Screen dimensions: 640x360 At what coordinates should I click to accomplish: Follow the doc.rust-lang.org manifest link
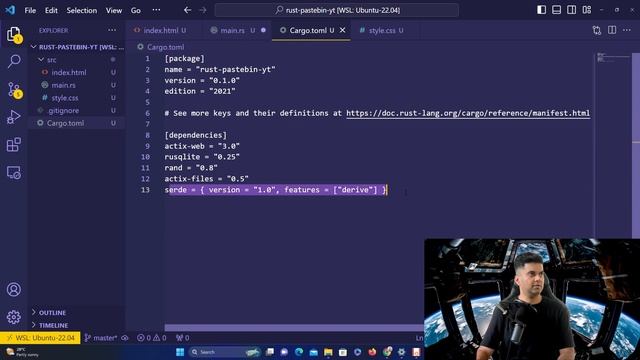click(468, 113)
